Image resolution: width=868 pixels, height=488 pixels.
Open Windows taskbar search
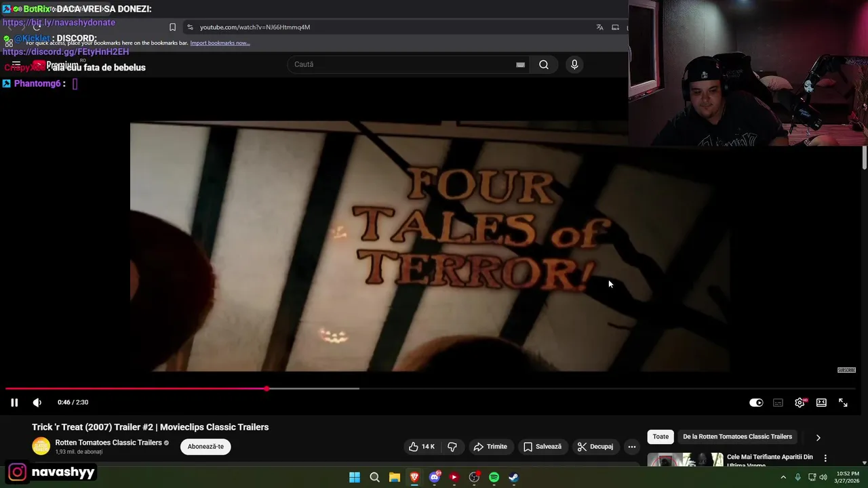pos(374,477)
